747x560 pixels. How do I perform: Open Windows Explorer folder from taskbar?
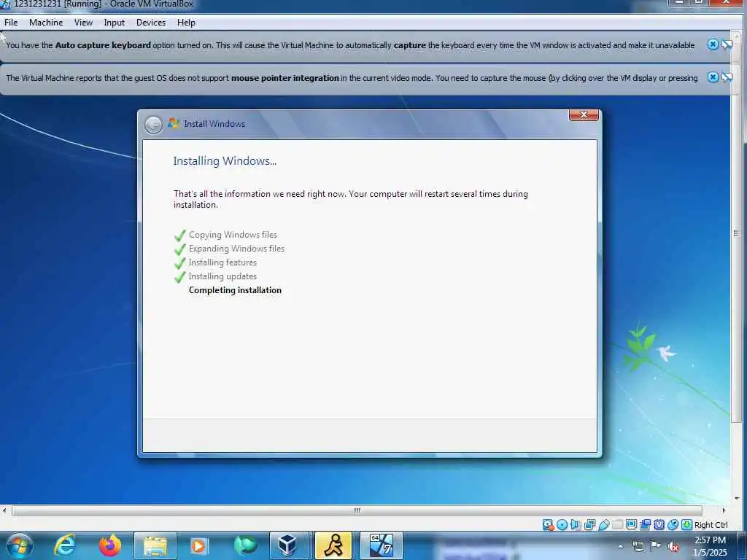click(155, 545)
